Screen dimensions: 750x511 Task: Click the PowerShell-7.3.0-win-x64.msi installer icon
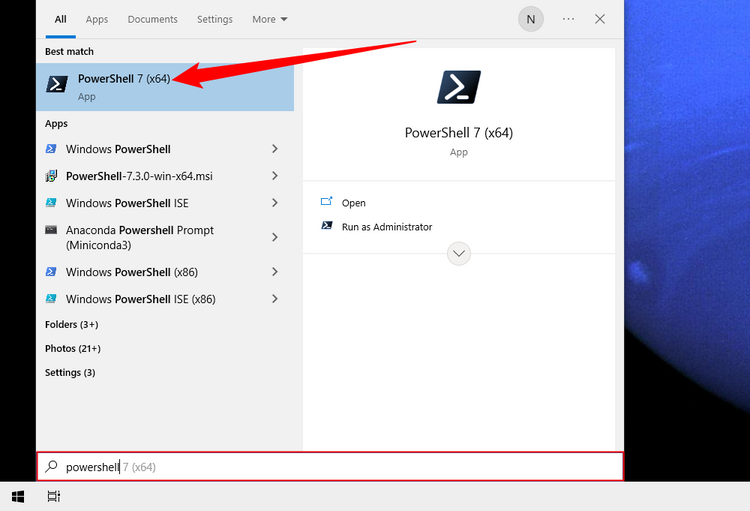click(51, 176)
